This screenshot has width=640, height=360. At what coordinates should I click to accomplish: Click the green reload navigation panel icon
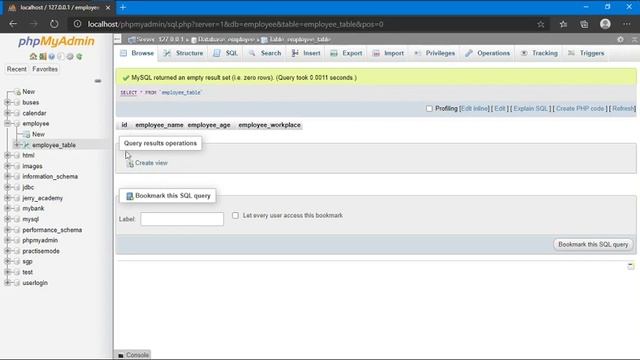click(79, 56)
